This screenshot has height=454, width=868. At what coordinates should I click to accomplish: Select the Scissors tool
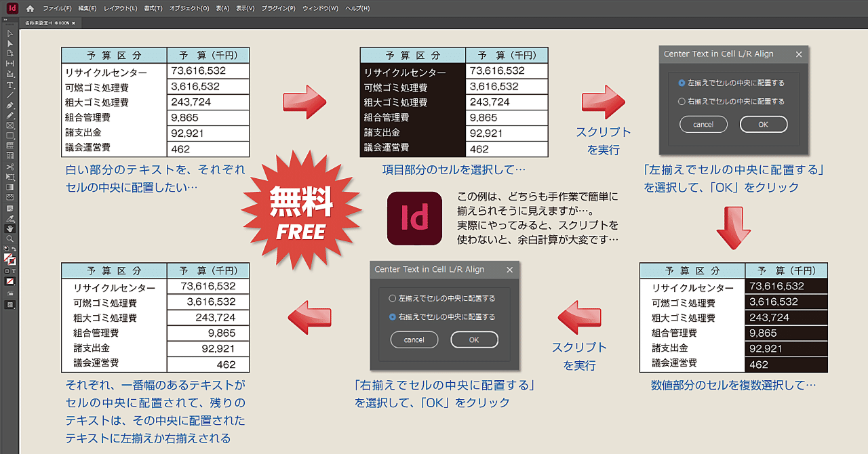tap(9, 168)
